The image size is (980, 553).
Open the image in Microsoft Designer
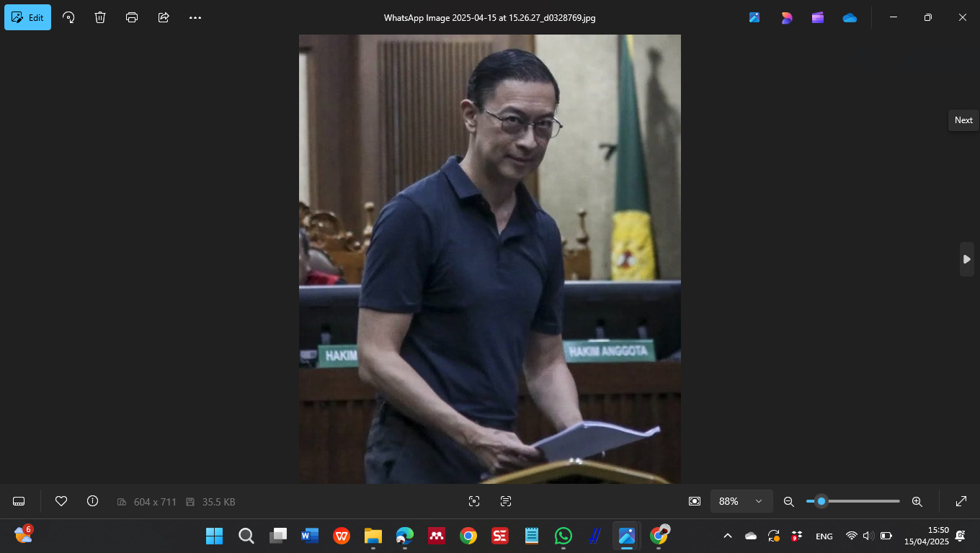[x=786, y=17]
